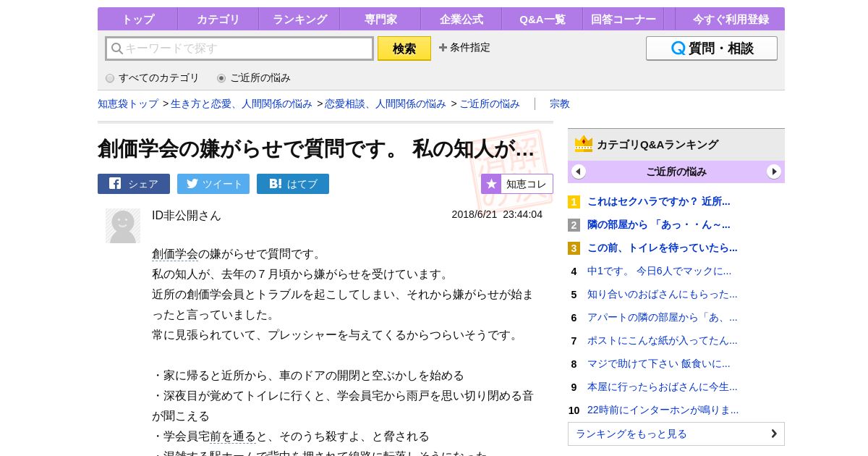
Task: Open 今すぐ利用登録 tab
Action: click(x=731, y=19)
